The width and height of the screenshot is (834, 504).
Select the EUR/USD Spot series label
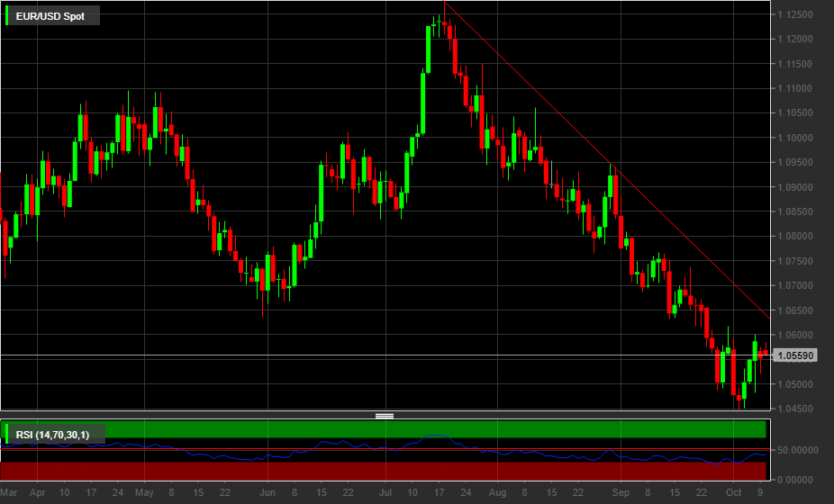click(x=50, y=16)
